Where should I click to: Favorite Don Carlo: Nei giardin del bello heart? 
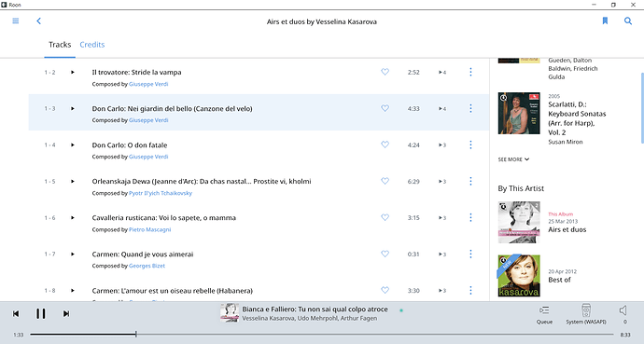[x=385, y=108]
